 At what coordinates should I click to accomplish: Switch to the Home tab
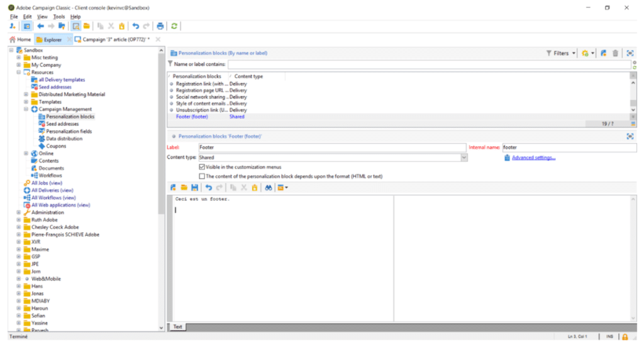19,39
